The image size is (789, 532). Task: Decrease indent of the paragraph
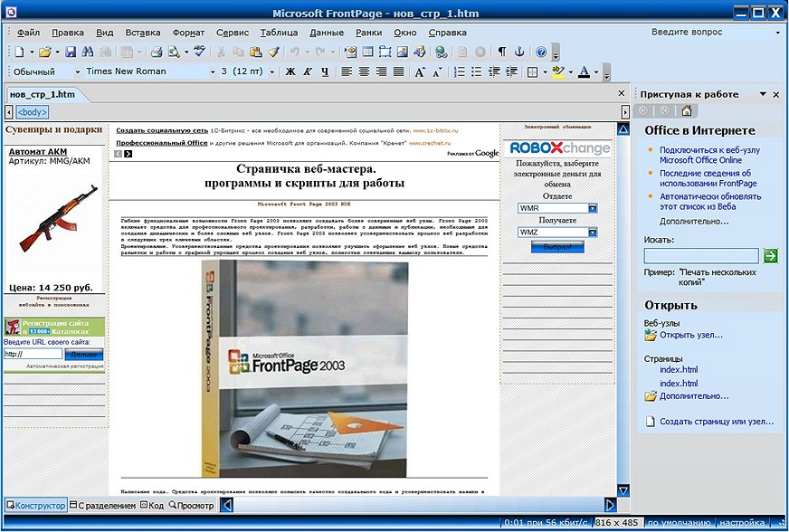[x=494, y=72]
